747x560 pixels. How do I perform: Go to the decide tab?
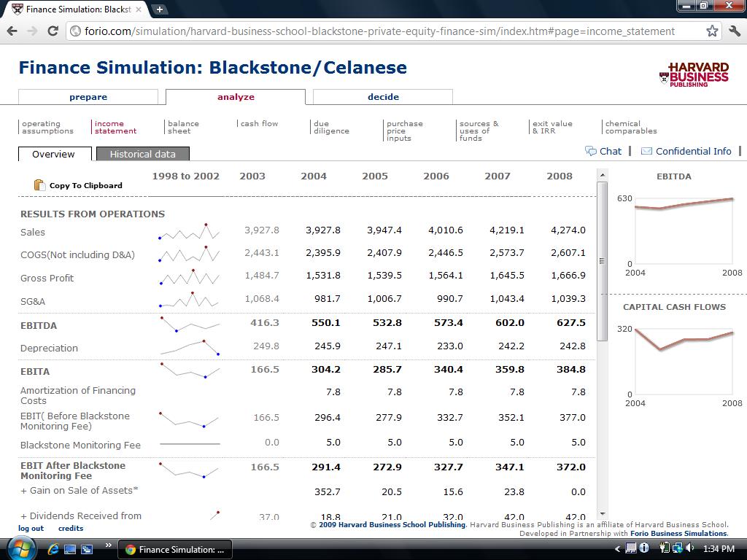pos(383,97)
